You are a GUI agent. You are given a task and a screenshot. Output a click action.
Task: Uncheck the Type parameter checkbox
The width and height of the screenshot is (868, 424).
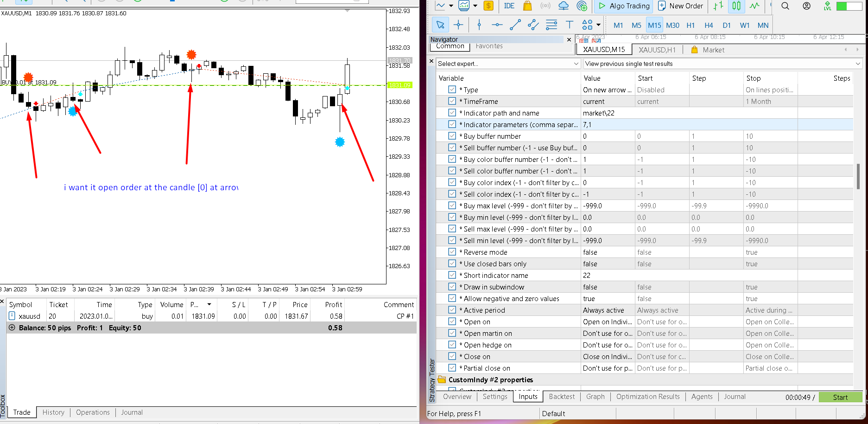[452, 90]
